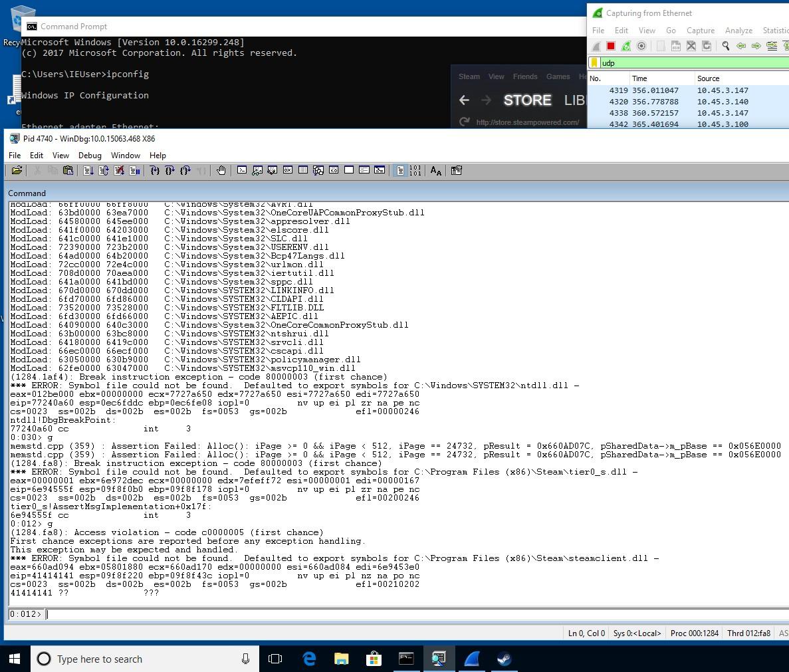Click the Steam reload page icon
The height and width of the screenshot is (672, 789).
(465, 122)
